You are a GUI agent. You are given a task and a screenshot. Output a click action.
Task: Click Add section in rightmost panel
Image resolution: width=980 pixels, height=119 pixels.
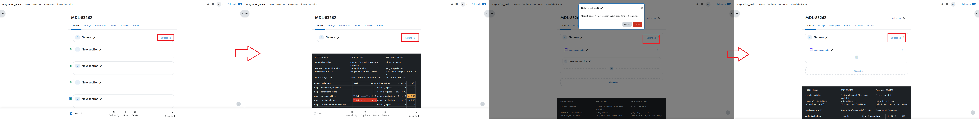pyautogui.click(x=857, y=71)
